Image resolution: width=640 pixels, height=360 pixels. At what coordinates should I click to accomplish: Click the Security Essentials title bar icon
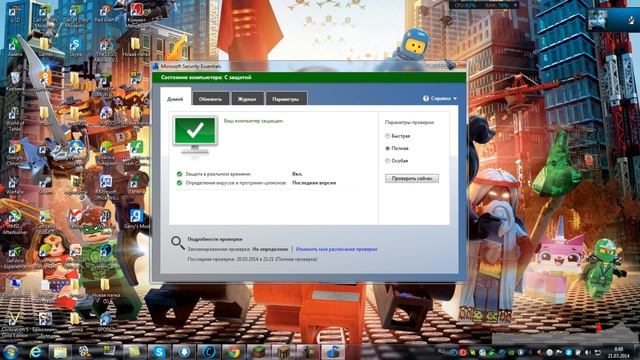coord(156,66)
